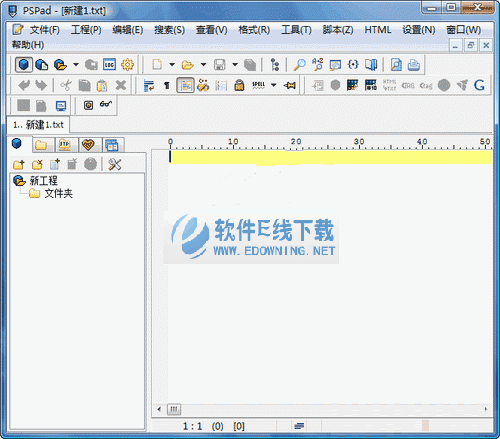Click the second color palette icon
500x439 pixels.
(x=371, y=85)
